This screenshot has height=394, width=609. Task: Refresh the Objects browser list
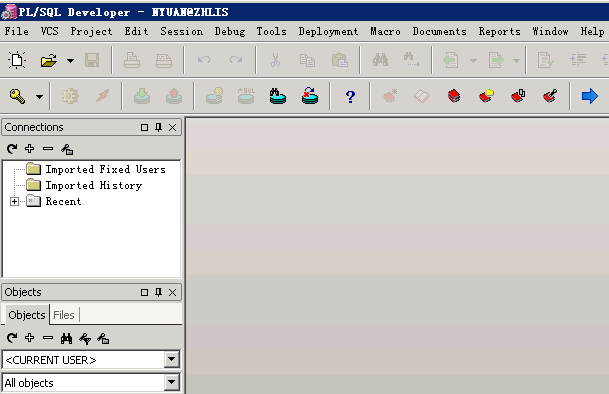[12, 338]
